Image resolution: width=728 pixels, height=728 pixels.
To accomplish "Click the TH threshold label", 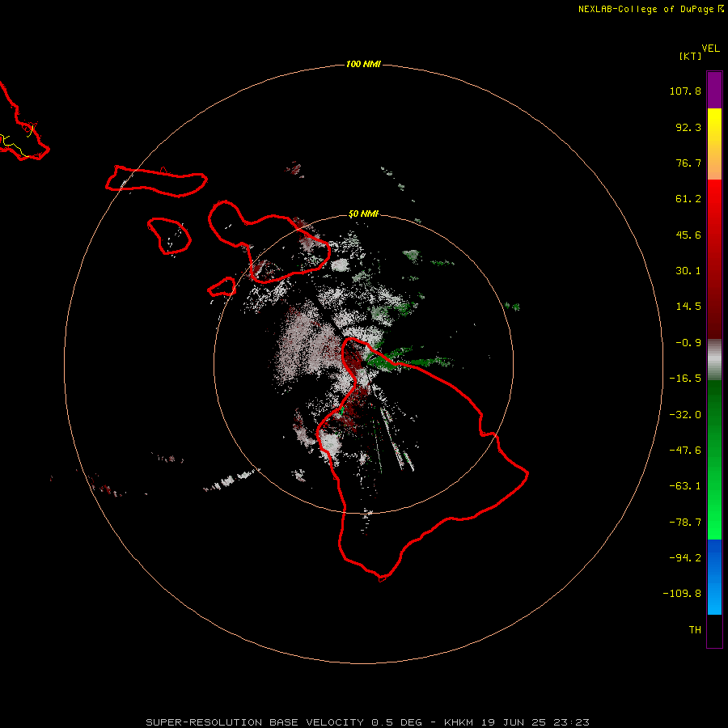I will point(695,629).
